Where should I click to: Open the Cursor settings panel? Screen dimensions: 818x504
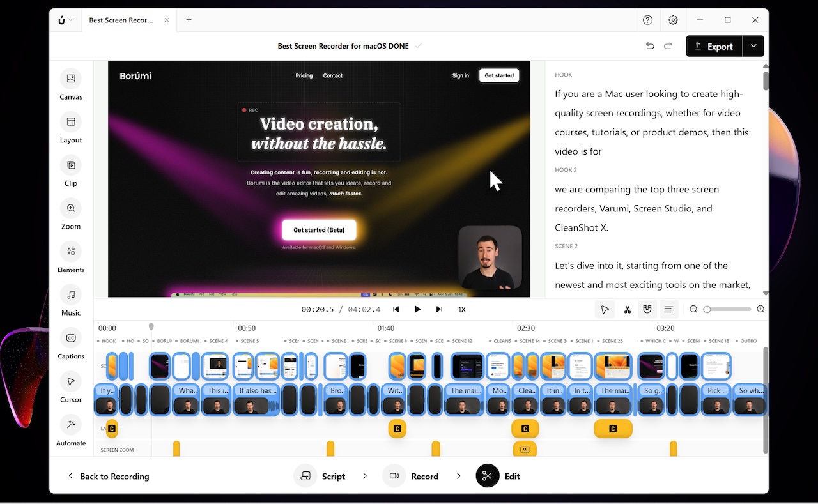[71, 387]
